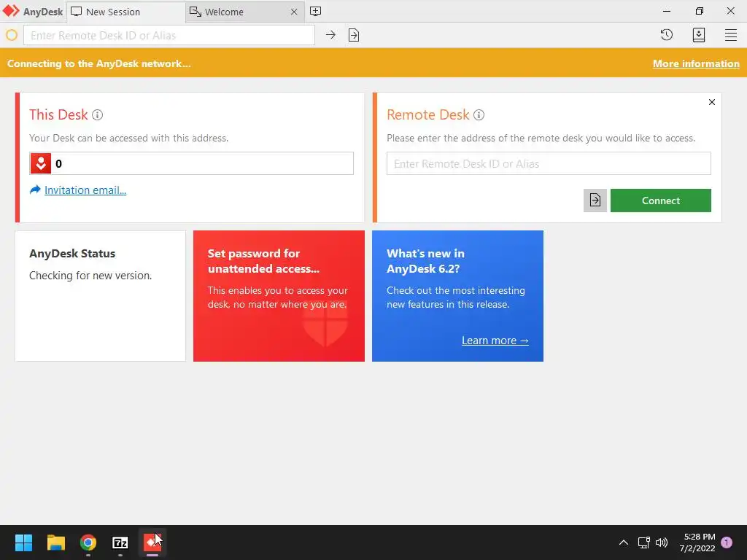Open Set password for unattended access tile

(279, 296)
